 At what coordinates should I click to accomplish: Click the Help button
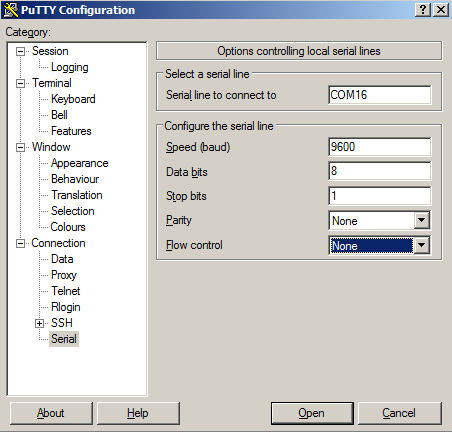(x=138, y=413)
